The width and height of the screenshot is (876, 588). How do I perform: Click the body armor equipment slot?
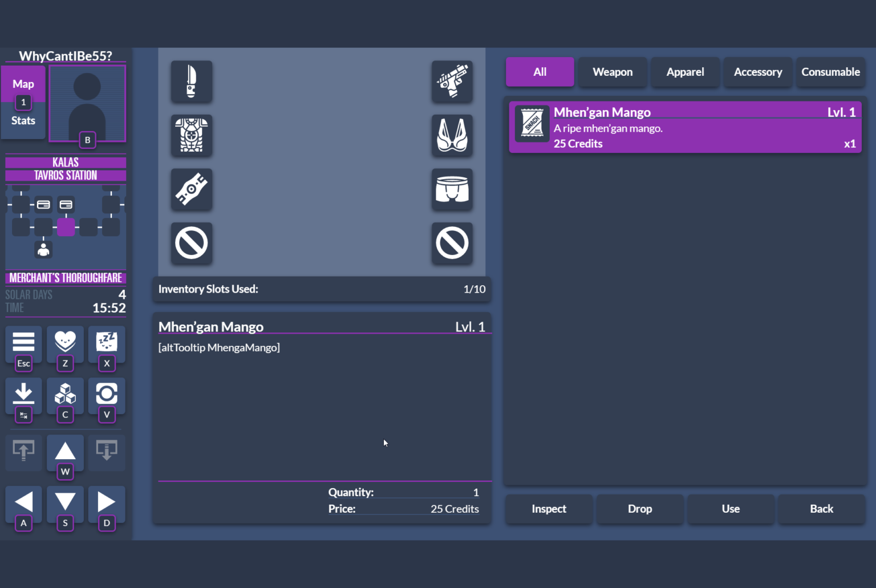point(192,136)
